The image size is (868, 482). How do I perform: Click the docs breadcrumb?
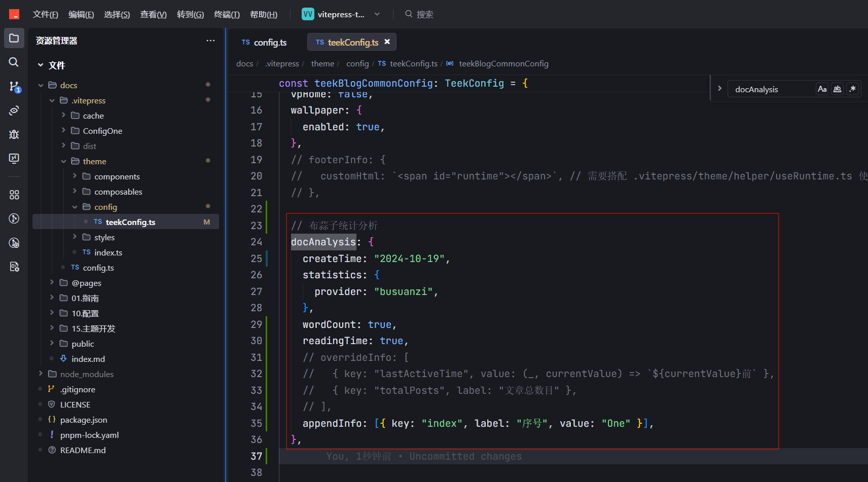244,63
